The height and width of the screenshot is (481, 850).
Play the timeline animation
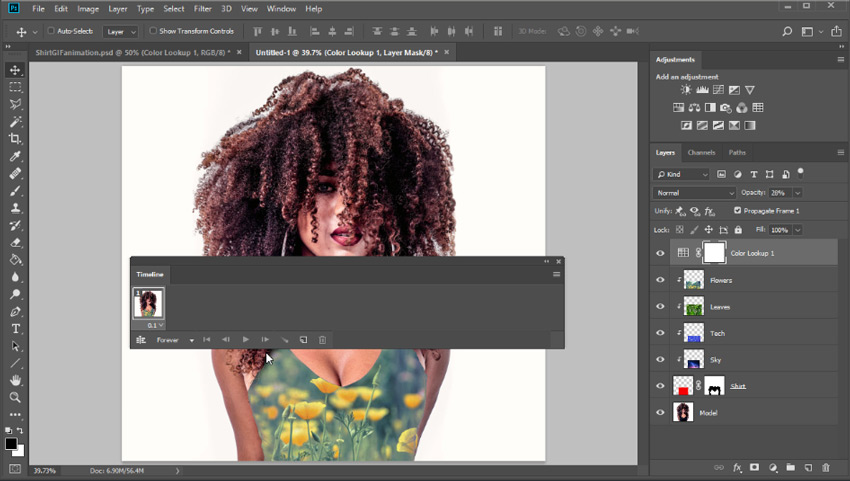tap(246, 339)
